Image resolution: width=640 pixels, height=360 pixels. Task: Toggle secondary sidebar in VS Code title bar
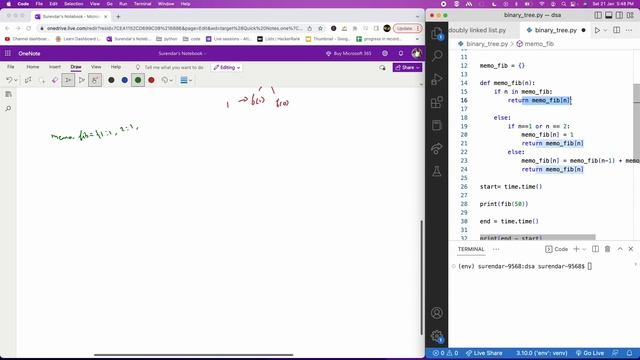[619, 15]
